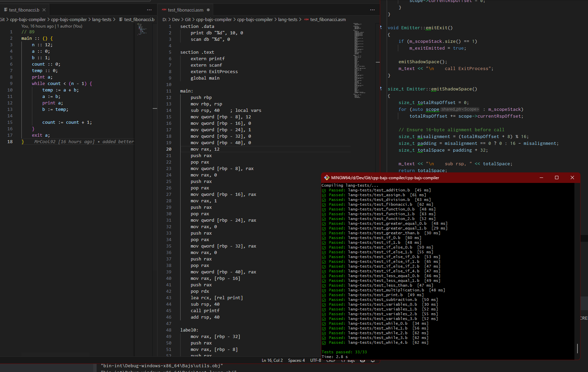Click 'global main' line in asm editor
The image size is (588, 372).
[x=205, y=78]
